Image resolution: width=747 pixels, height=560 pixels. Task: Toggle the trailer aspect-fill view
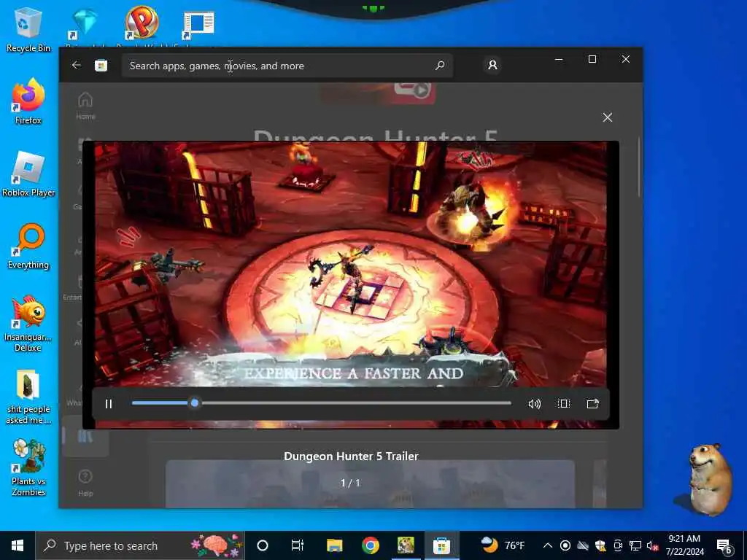tap(564, 404)
